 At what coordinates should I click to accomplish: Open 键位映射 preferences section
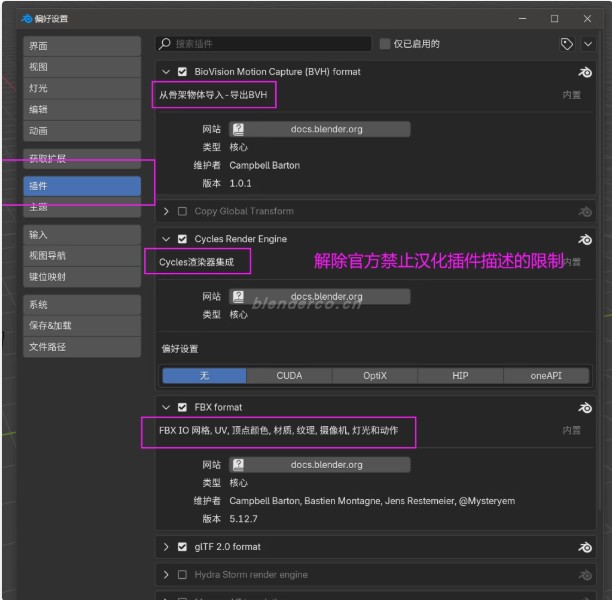pyautogui.click(x=82, y=277)
